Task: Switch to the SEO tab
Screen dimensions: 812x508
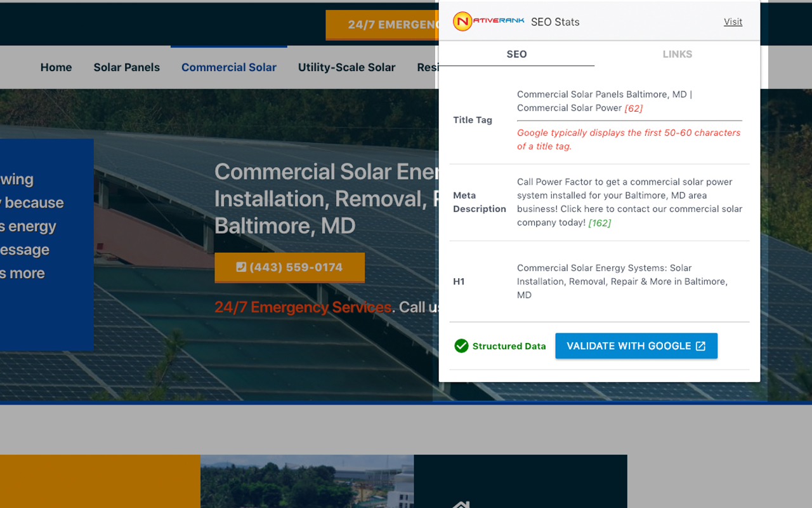Action: pos(516,54)
